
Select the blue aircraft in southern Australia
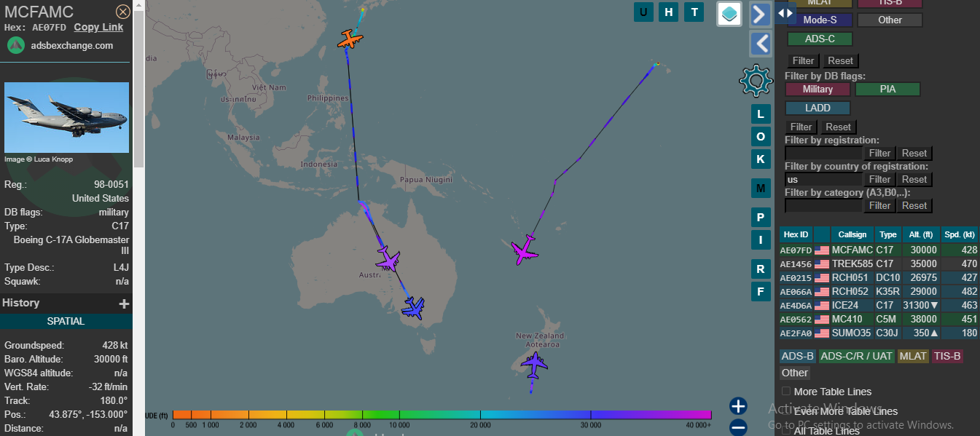(x=413, y=307)
